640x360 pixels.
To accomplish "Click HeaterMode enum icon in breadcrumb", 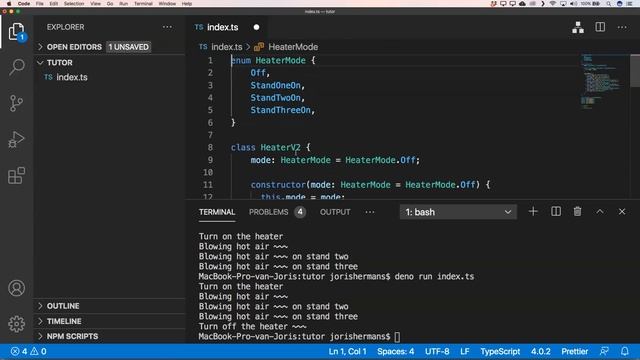I will (259, 47).
